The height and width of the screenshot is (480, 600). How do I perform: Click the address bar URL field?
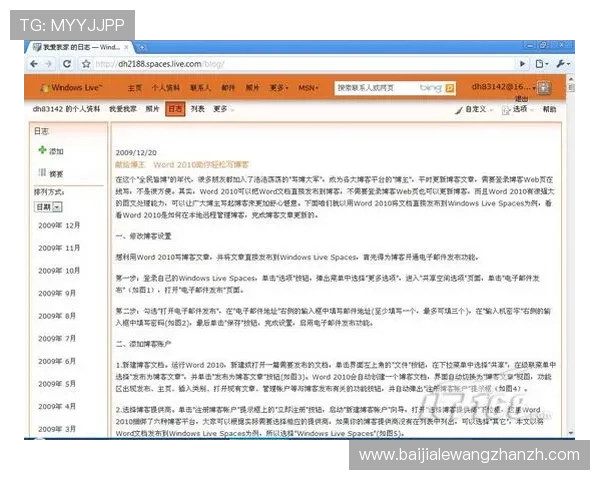(x=302, y=64)
